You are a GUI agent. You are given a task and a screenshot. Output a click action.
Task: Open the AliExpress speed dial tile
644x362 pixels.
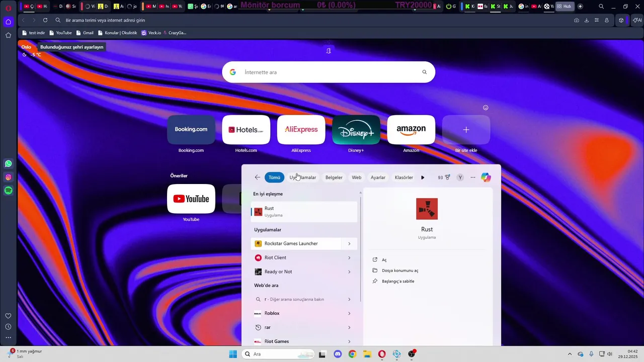point(301,130)
